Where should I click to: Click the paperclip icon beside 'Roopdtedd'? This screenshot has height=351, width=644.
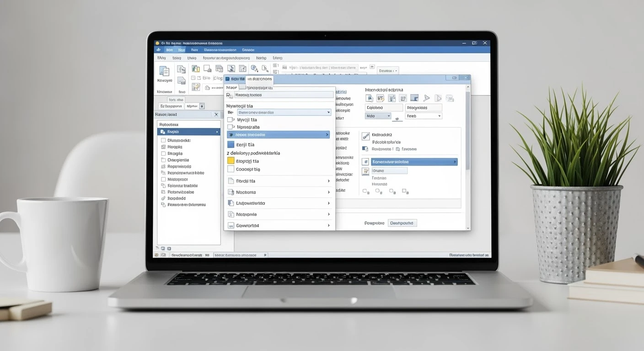[x=163, y=199]
